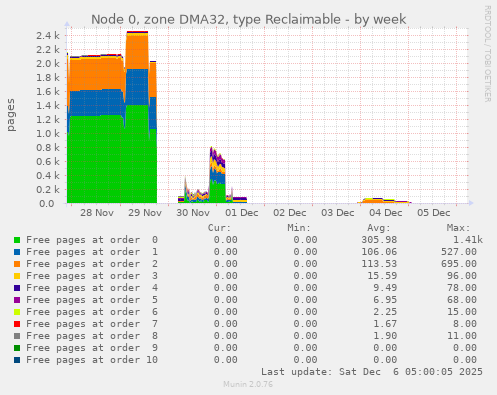Click 'Free pages at order 2' label

coord(92,264)
